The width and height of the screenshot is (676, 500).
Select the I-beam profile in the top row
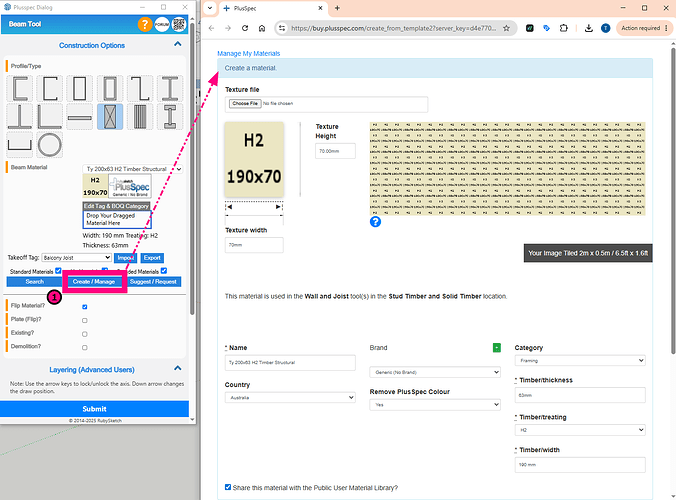point(170,88)
